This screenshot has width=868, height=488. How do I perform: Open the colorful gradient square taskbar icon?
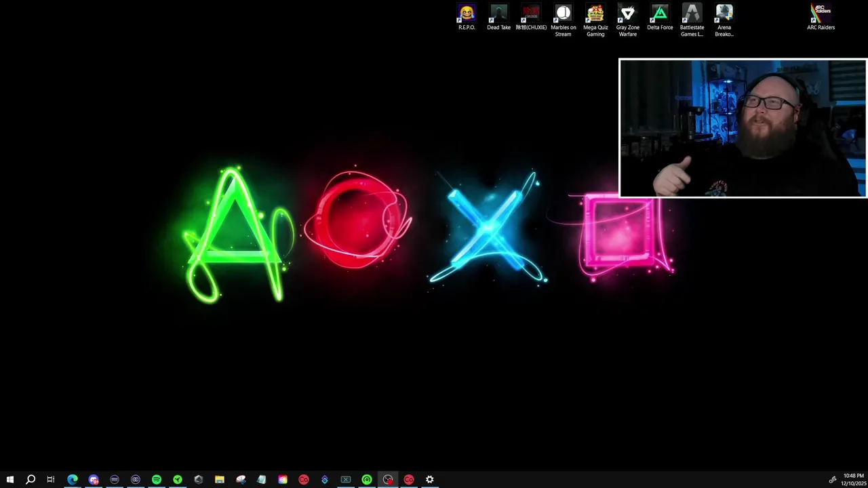click(x=283, y=479)
